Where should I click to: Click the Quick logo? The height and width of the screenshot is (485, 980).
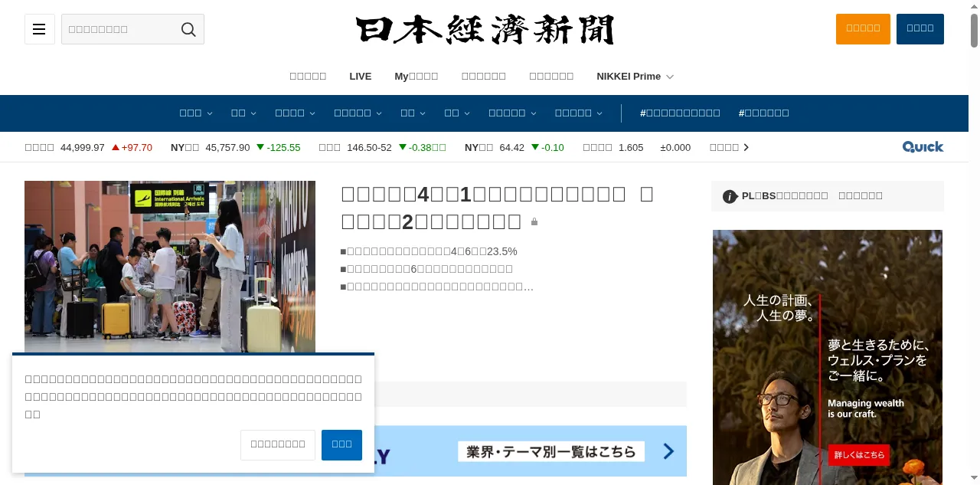coord(923,147)
